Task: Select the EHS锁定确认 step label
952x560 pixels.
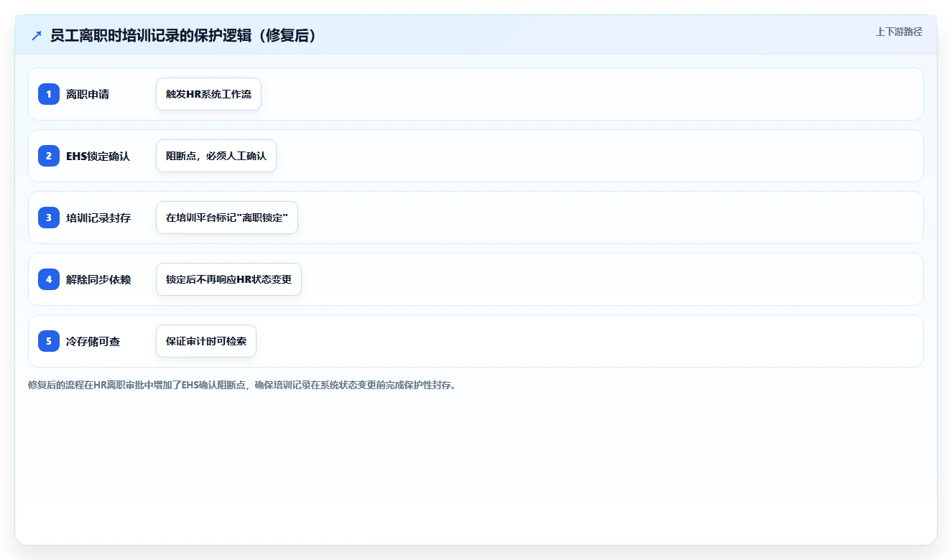Action: (98, 156)
